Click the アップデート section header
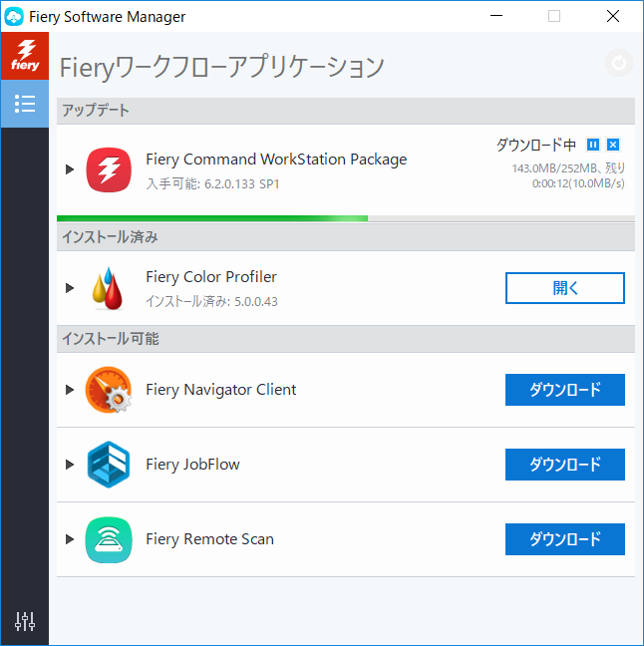 346,111
